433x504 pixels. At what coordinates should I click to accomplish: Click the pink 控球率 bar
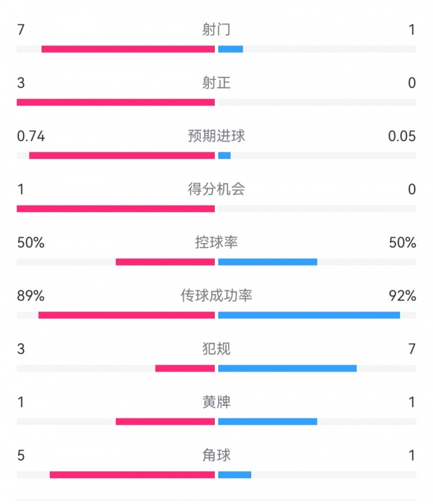165,262
